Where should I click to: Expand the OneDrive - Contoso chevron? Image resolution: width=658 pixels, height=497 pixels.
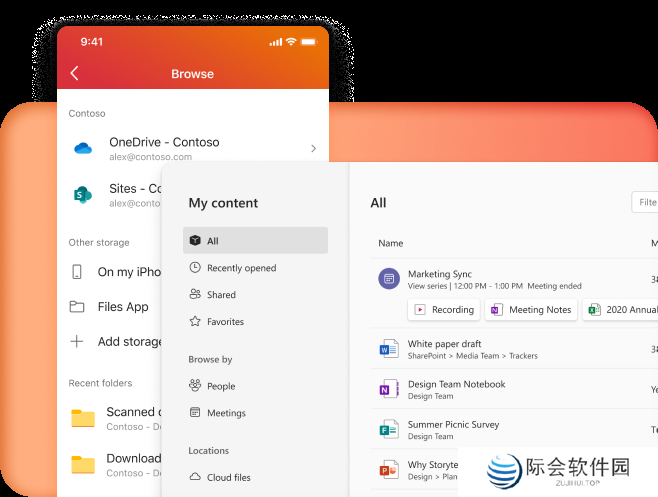313,149
